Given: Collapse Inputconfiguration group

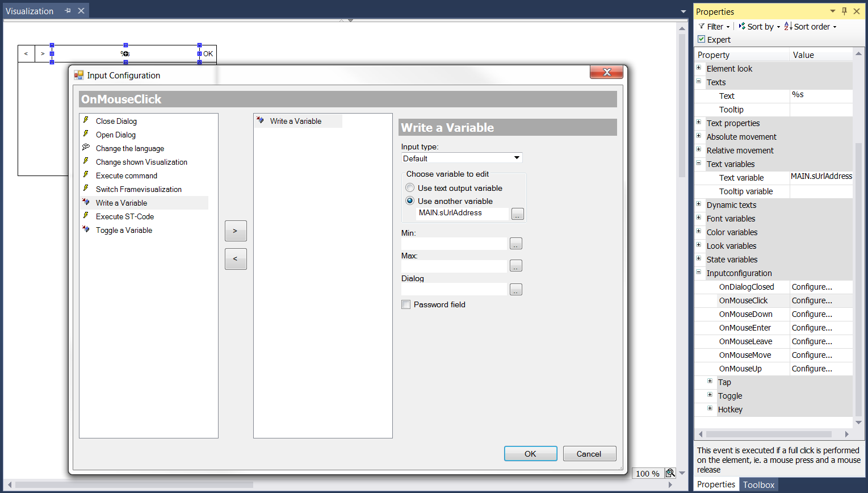Looking at the screenshot, I should click(x=699, y=273).
